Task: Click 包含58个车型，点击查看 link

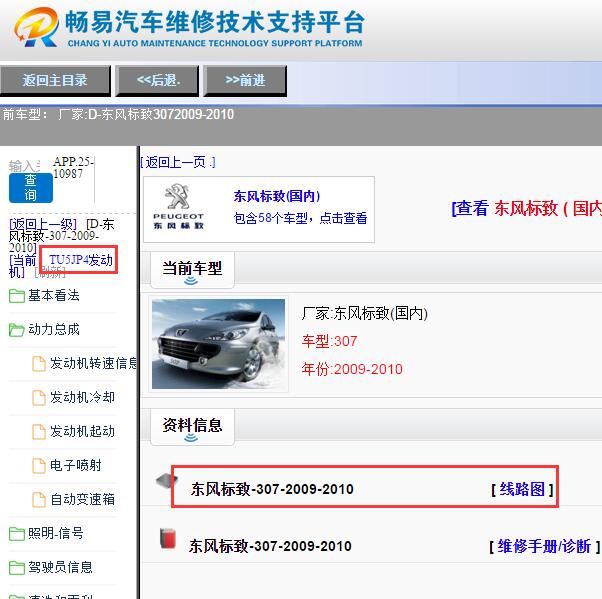Action: [x=300, y=218]
